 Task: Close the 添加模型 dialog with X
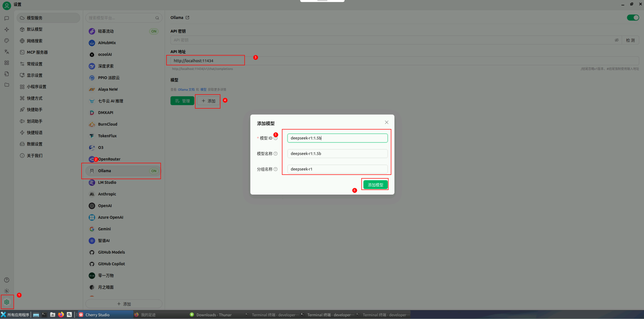(386, 122)
